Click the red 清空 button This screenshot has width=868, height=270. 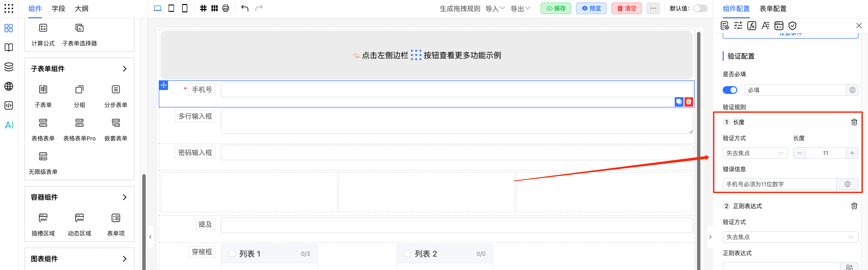(626, 8)
